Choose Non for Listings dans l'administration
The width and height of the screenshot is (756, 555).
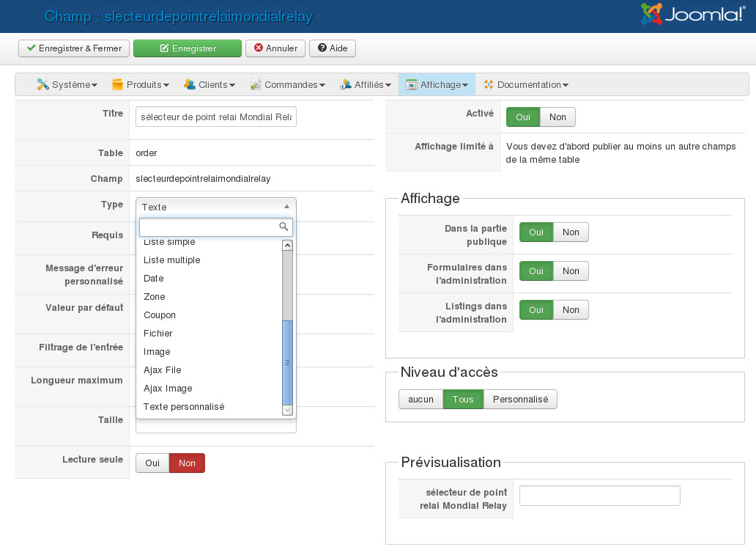coord(571,310)
